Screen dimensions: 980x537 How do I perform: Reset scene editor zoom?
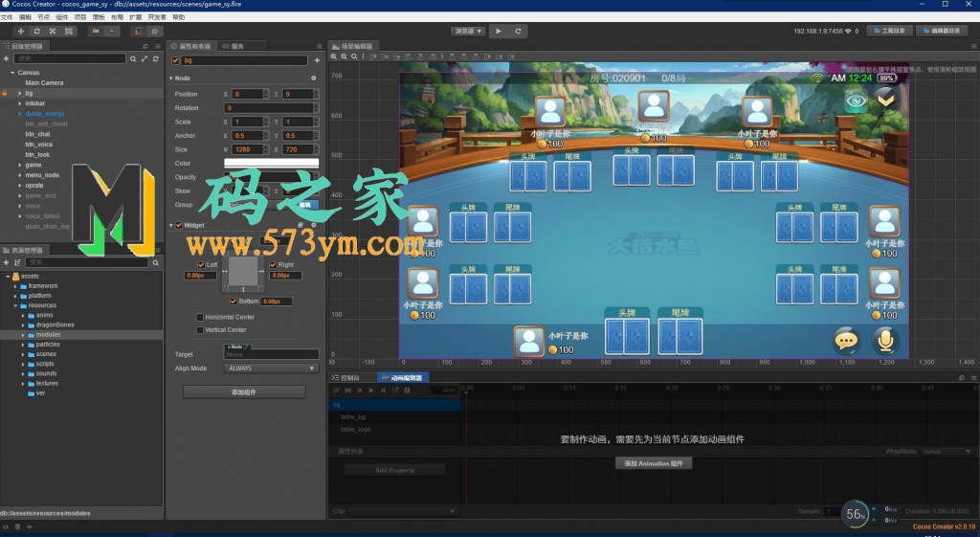(x=354, y=56)
